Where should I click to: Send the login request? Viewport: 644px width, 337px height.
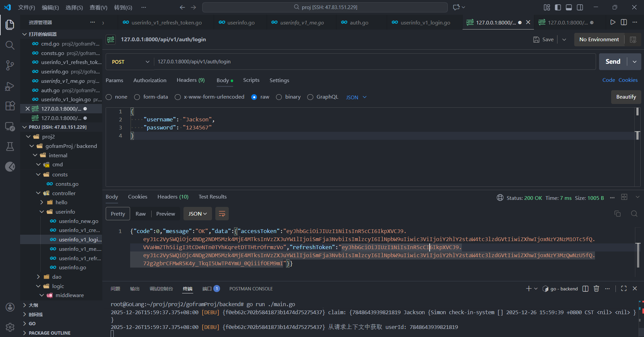click(x=613, y=62)
